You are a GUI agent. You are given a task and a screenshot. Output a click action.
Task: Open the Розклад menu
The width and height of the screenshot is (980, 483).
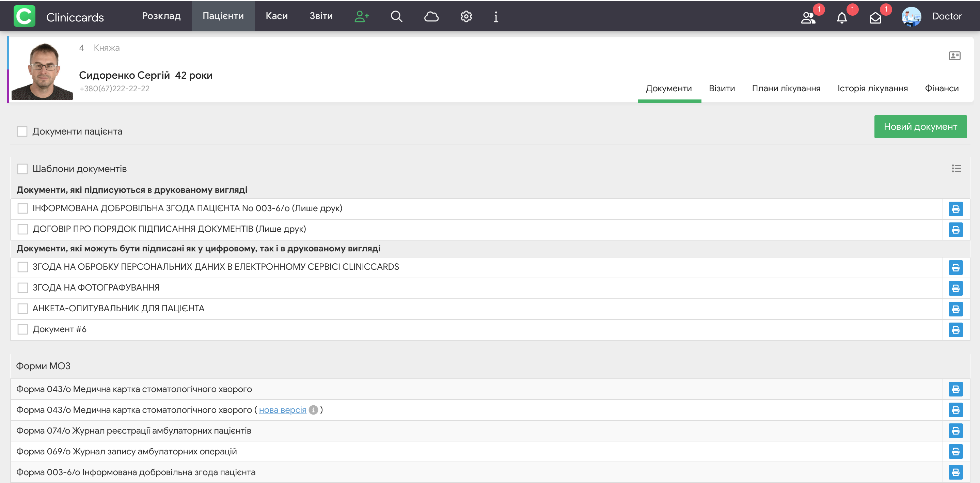(x=161, y=16)
